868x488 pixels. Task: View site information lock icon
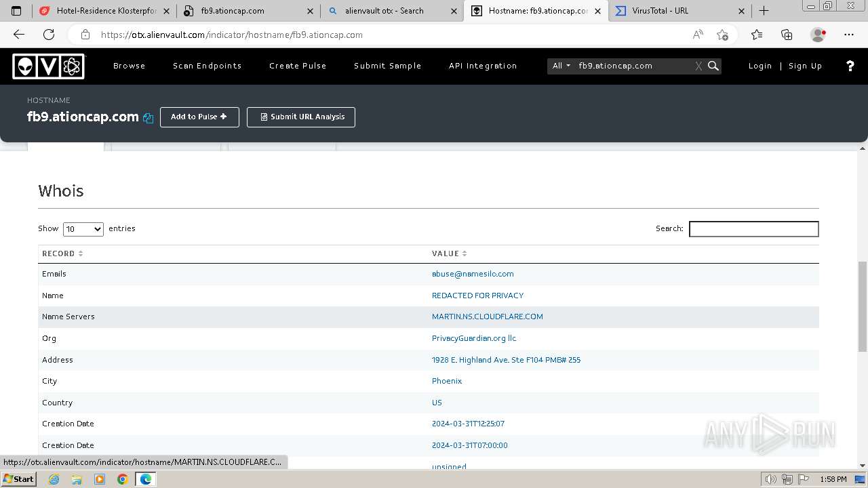coord(85,35)
